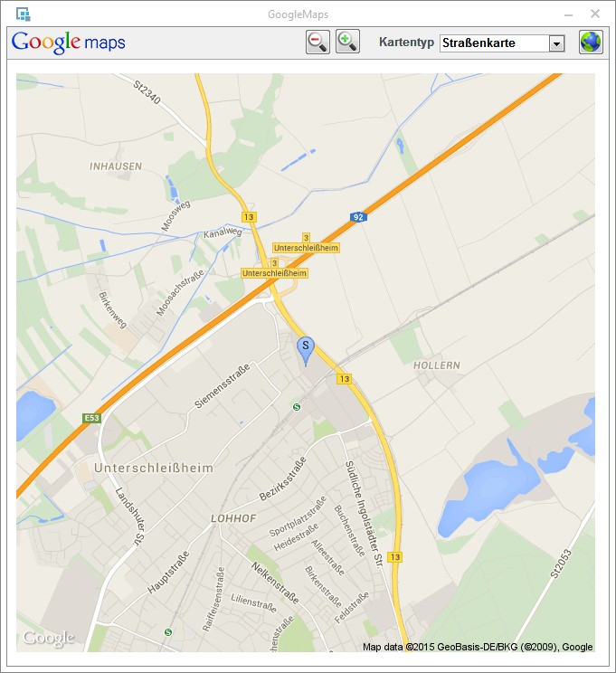Viewport: 616px width, 673px height.
Task: Click the zoom out magnifier icon
Action: [317, 42]
